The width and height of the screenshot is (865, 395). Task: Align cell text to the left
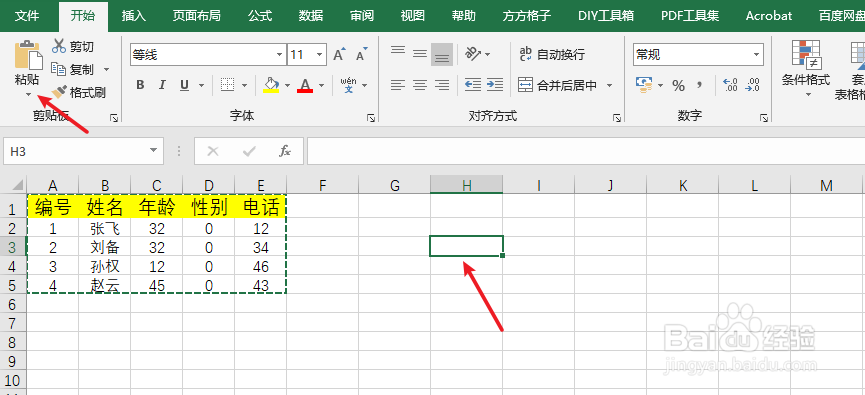point(398,85)
